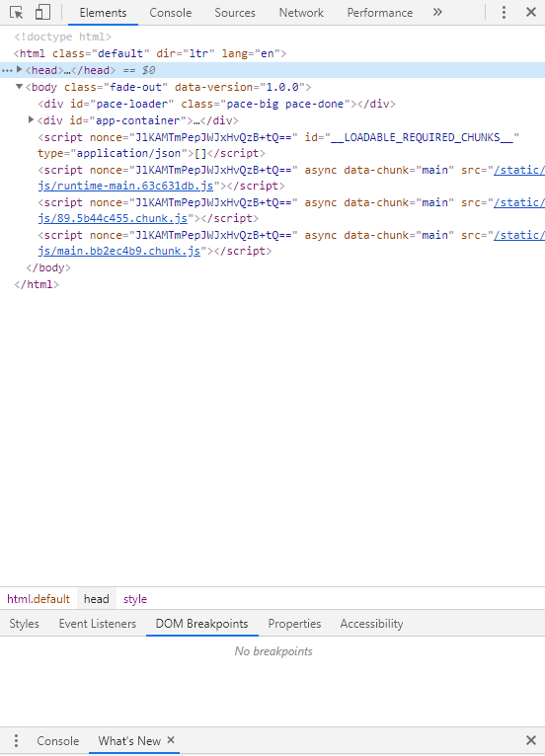Show more DevTools tabs chevron
Image resolution: width=545 pixels, height=756 pixels.
(x=437, y=13)
